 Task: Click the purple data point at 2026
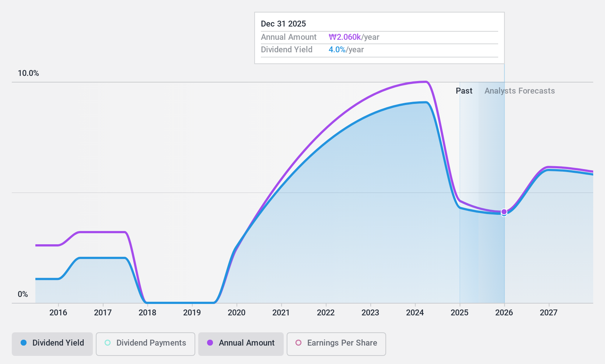pyautogui.click(x=504, y=212)
